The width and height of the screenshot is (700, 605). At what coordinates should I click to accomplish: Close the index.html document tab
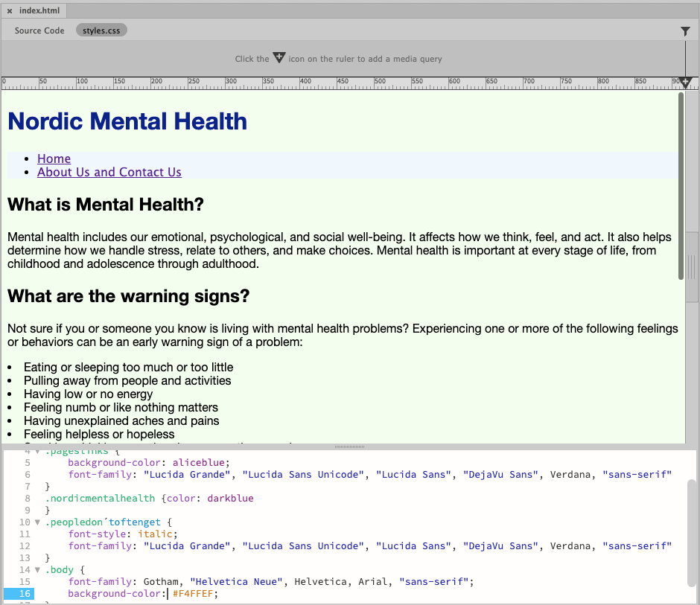(x=10, y=11)
